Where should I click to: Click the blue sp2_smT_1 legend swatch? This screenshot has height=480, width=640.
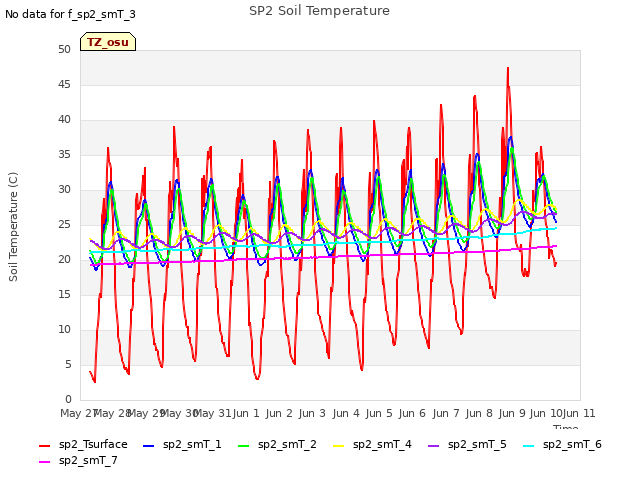(x=149, y=446)
